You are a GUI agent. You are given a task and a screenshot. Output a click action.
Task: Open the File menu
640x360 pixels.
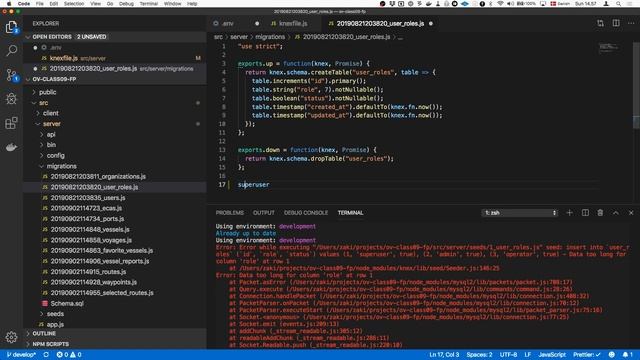[x=39, y=4]
